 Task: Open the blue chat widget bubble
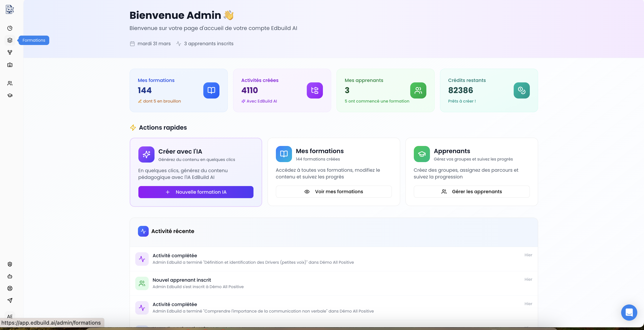coord(629,312)
